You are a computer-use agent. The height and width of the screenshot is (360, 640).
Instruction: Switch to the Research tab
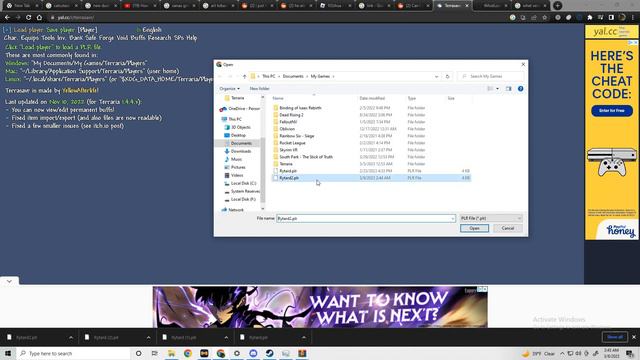coord(160,38)
